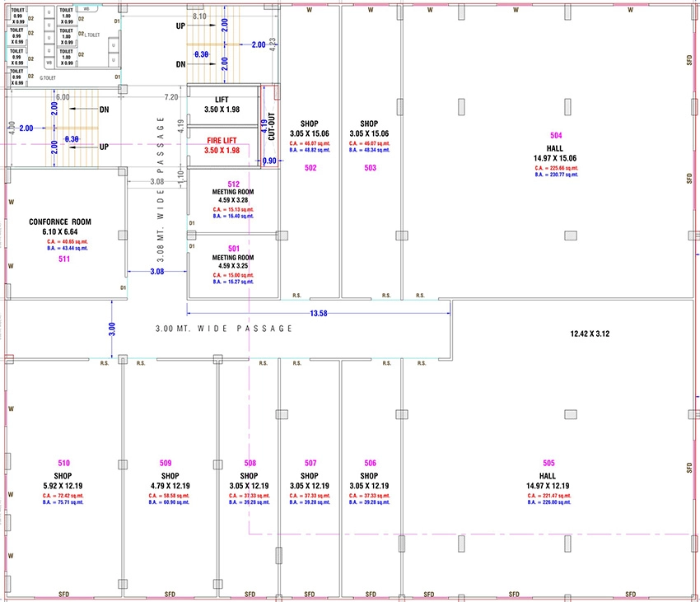Click the '8.10' dimension value
Viewport: 700px width, 602px height.
click(x=199, y=16)
